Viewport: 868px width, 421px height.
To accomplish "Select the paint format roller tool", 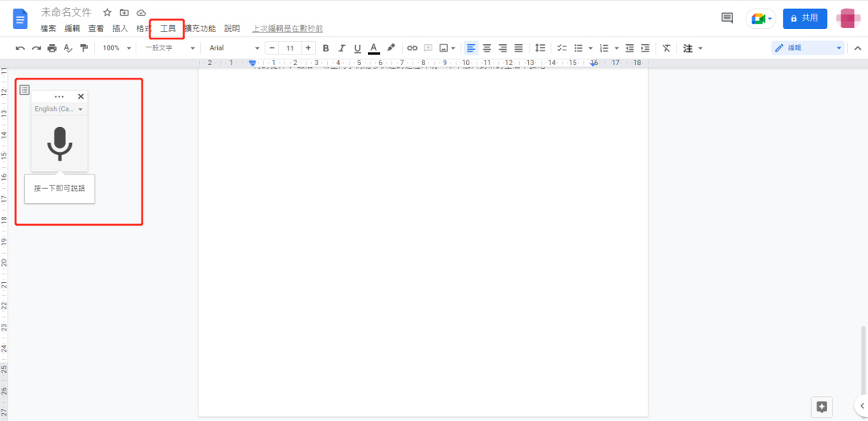I will [x=84, y=48].
